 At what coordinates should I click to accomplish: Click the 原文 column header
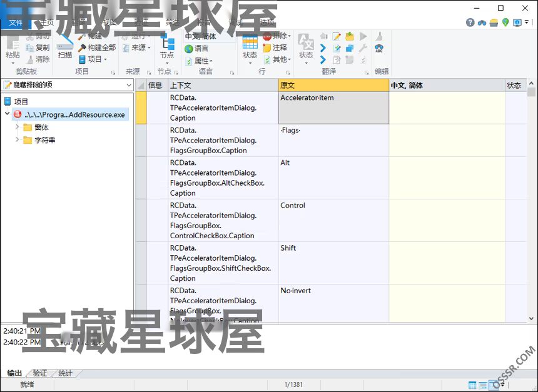point(334,86)
